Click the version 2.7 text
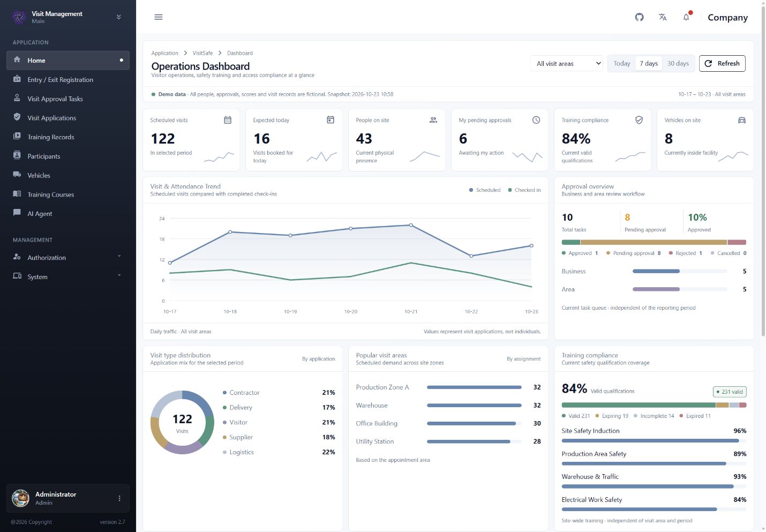 [x=112, y=522]
